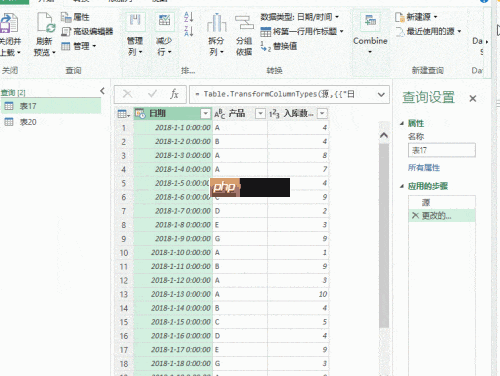Open 日期 column filter dropdown
Screen dimensions: 500x376
coord(206,114)
